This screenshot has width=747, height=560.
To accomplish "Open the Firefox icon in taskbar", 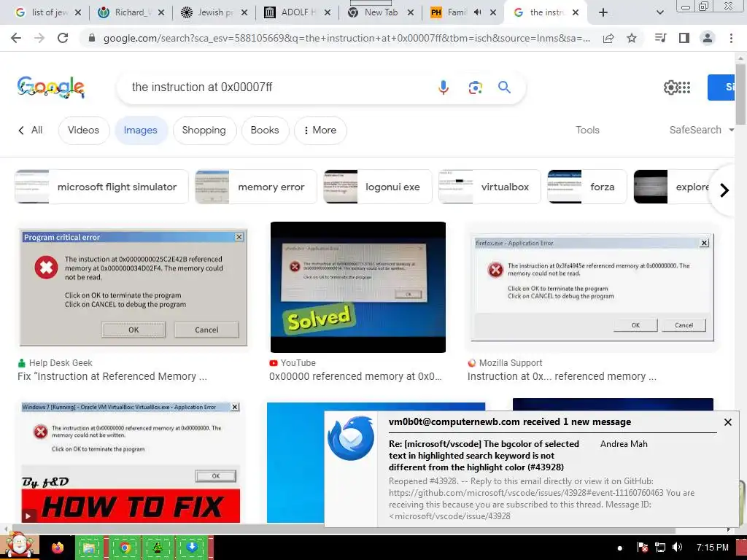I will tap(58, 548).
